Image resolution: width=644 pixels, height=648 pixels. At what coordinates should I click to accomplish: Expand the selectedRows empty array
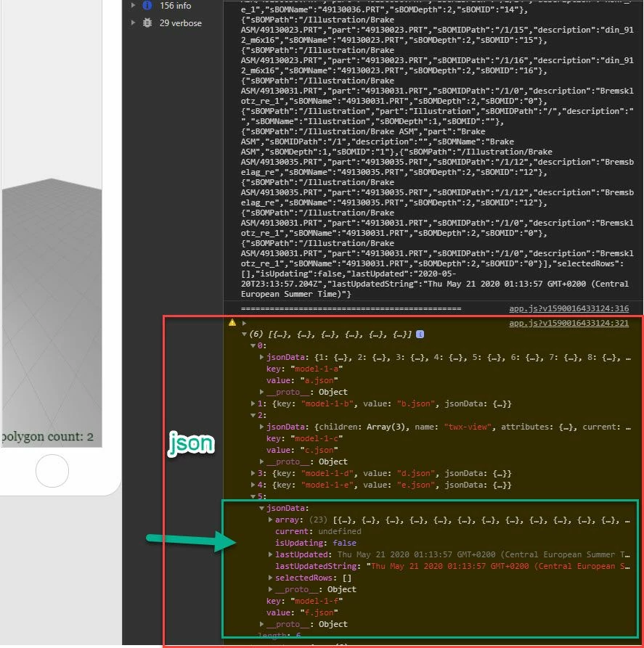271,578
